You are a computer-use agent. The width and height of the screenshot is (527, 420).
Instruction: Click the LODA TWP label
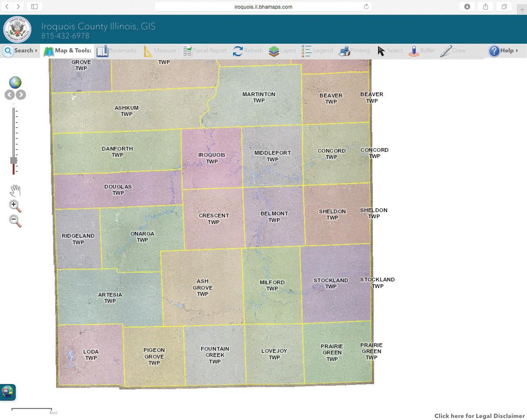point(91,355)
